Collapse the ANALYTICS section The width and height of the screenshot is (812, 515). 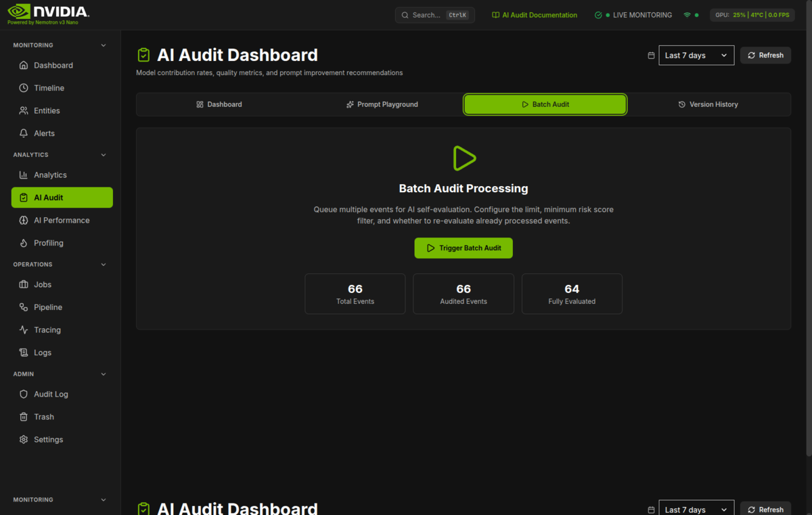coord(103,154)
